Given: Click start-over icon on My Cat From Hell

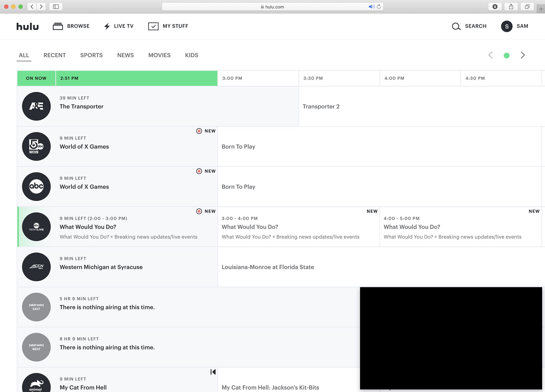Looking at the screenshot, I should coord(213,372).
